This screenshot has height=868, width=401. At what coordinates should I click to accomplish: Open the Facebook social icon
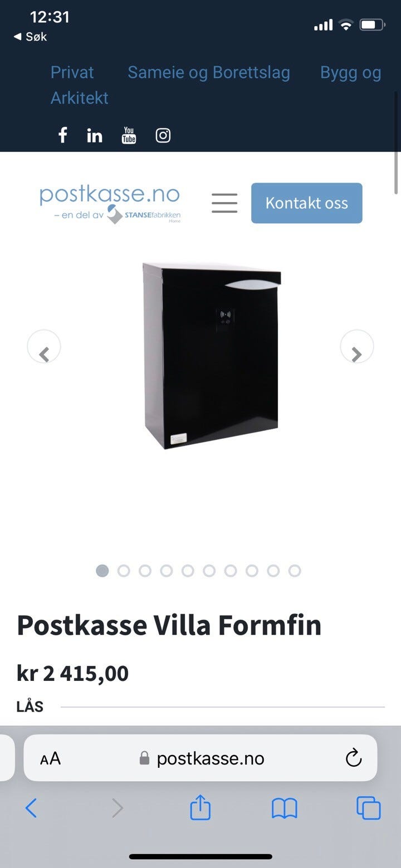[63, 135]
